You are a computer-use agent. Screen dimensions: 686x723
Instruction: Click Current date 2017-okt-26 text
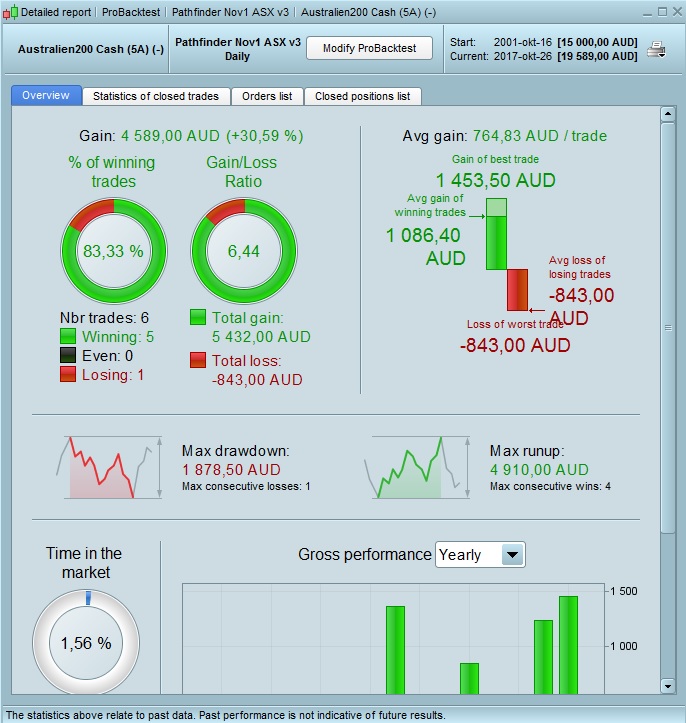523,56
